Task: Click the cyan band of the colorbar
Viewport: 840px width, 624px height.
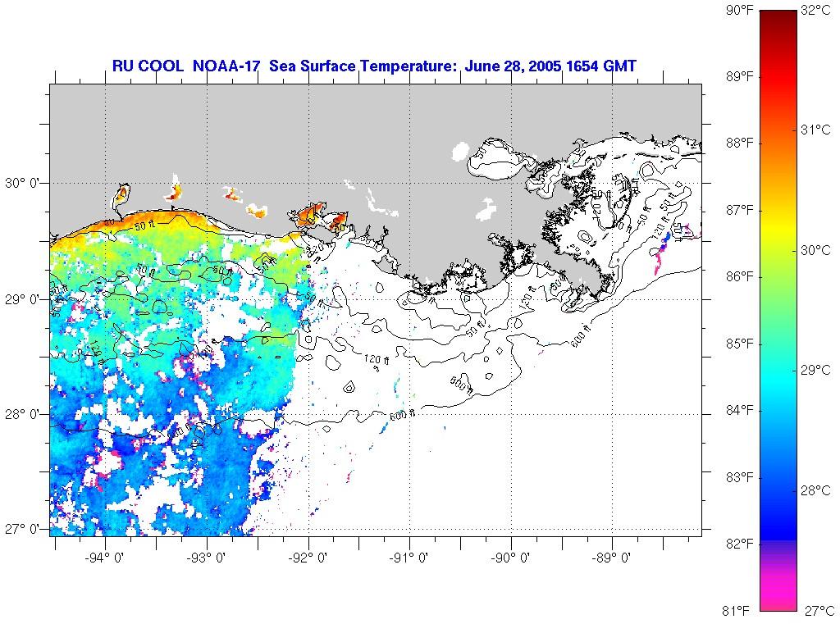Action: click(778, 380)
